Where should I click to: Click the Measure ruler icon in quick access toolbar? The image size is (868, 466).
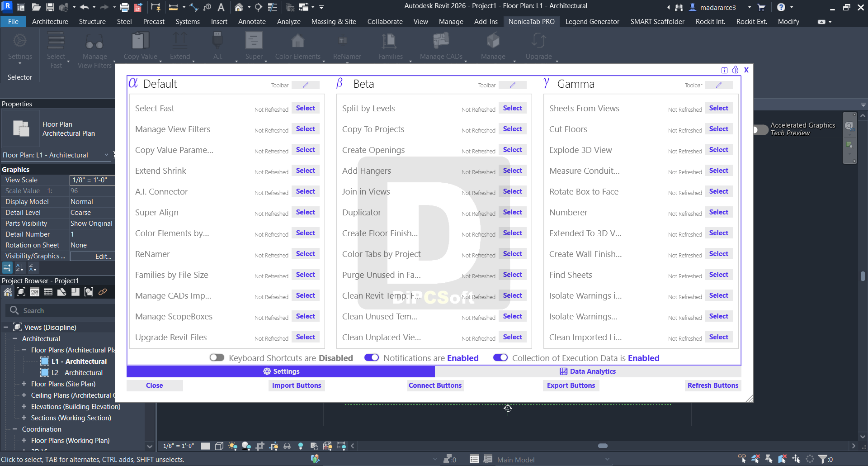point(173,7)
